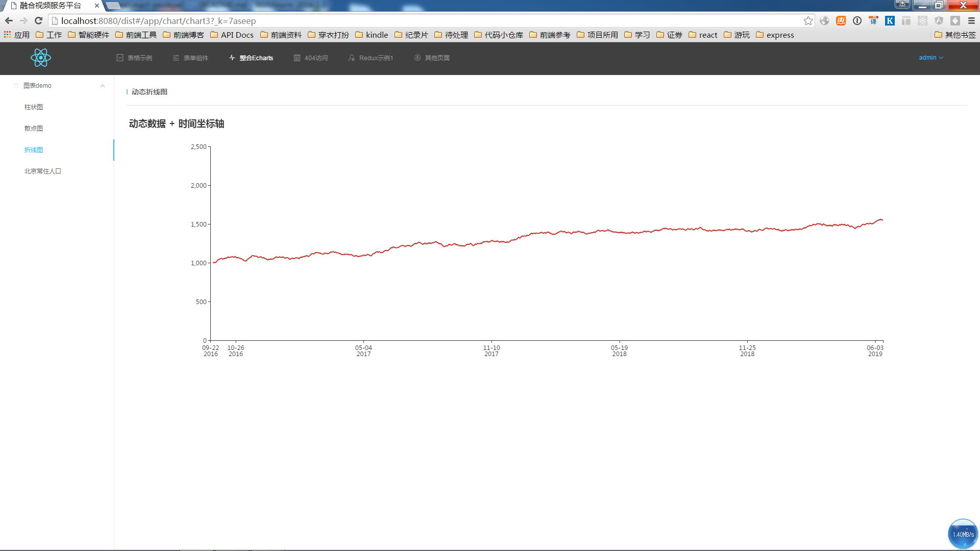Click the network speed floating widget
Screen dimensions: 980x551
click(x=963, y=534)
